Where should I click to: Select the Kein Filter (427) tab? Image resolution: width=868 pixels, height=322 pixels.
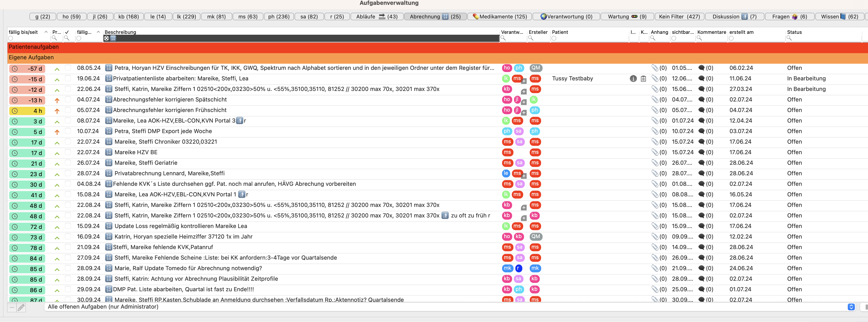pos(679,16)
